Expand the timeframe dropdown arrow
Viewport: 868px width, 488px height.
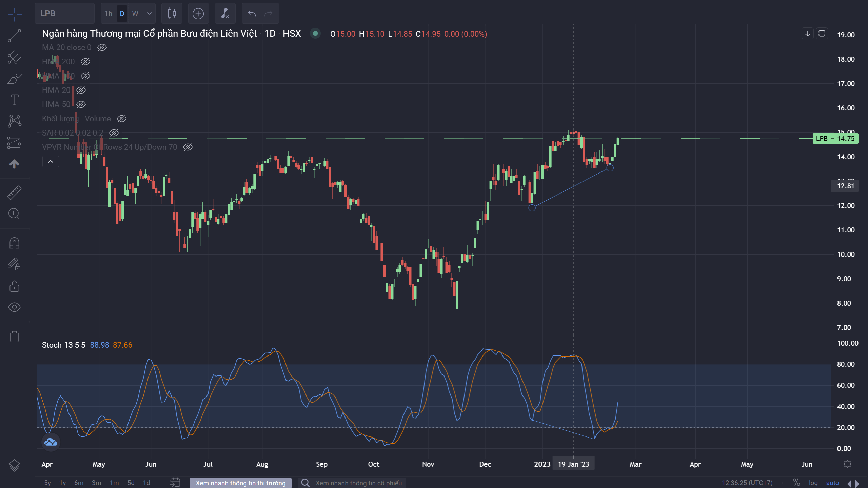(150, 14)
